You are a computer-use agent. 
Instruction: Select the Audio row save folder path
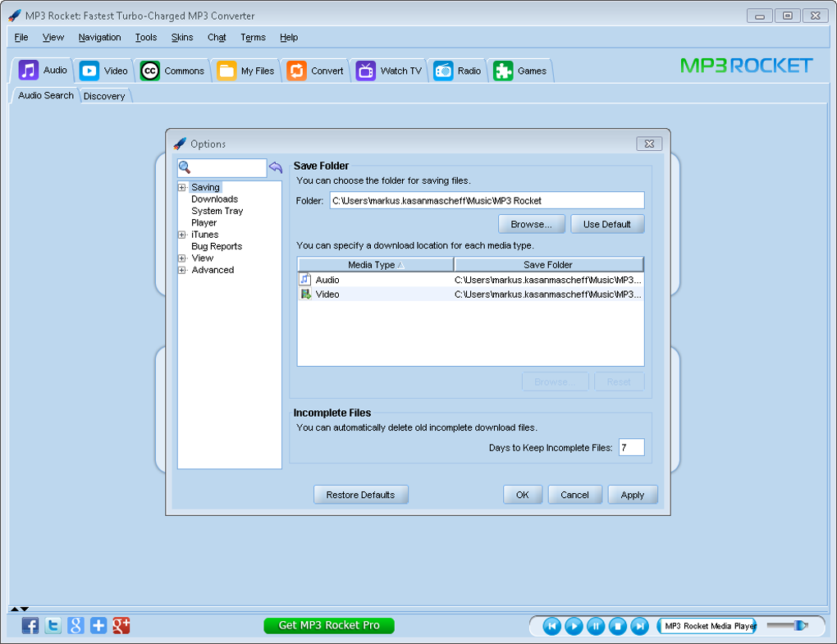tap(548, 280)
